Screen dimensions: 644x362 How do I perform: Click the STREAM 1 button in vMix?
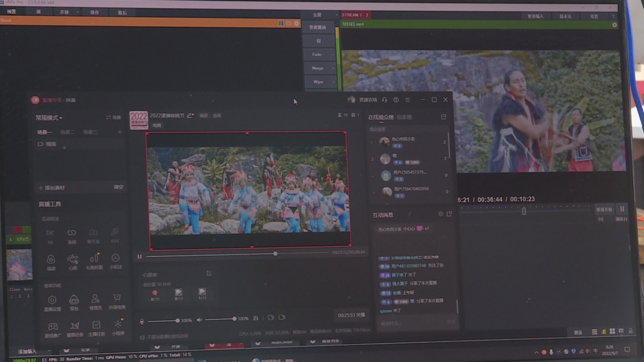pos(352,15)
